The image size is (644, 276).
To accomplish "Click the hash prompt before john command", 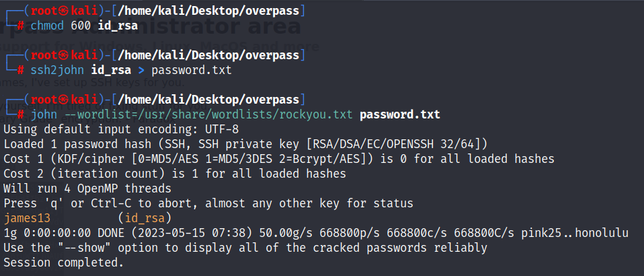I will click(x=21, y=114).
